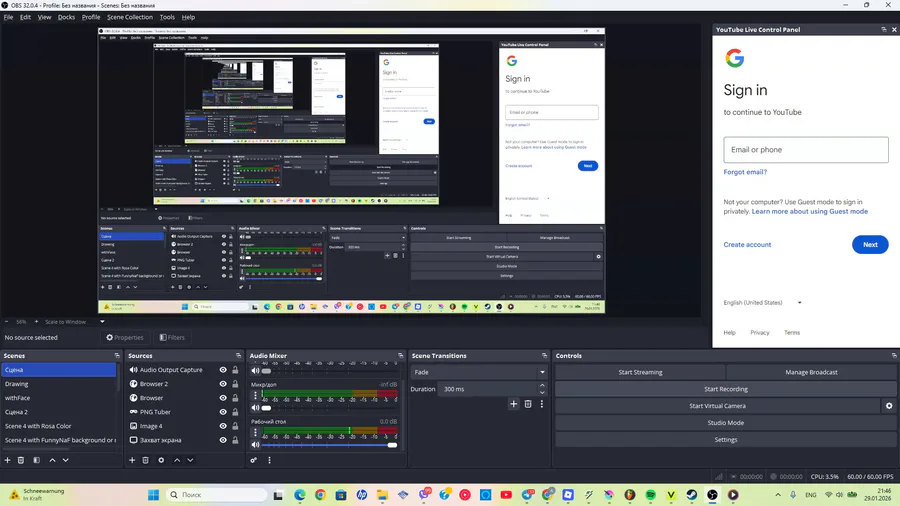The image size is (900, 506).
Task: Remove selected source with trash icon
Action: point(146,460)
